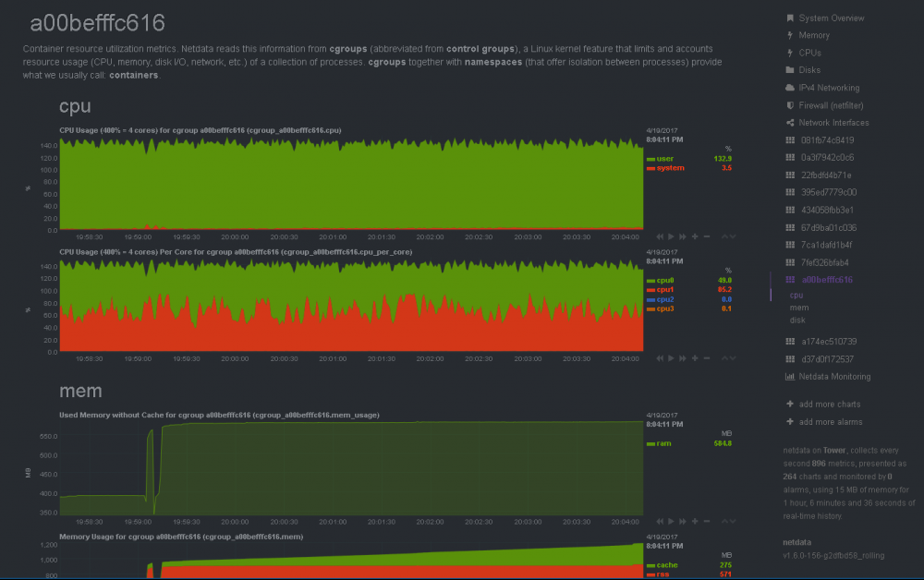924x580 pixels.
Task: Click the Used Memory without Cache chart
Action: point(351,469)
